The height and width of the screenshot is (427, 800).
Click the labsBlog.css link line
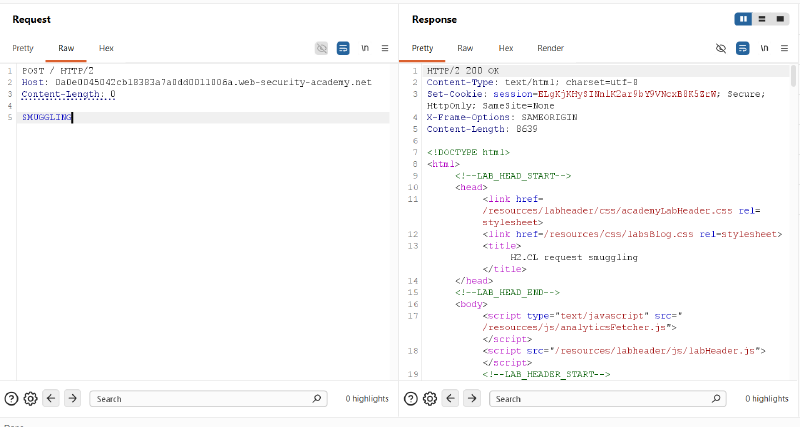(632, 234)
